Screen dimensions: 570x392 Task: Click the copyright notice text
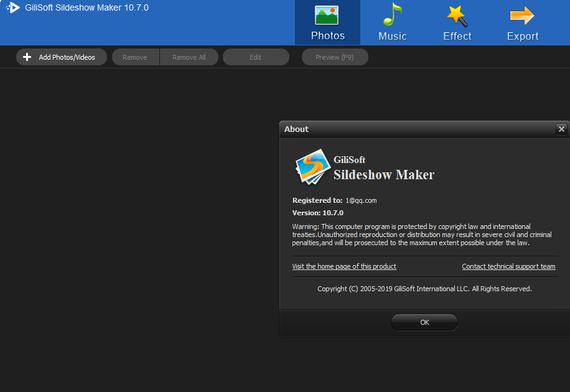(x=424, y=289)
